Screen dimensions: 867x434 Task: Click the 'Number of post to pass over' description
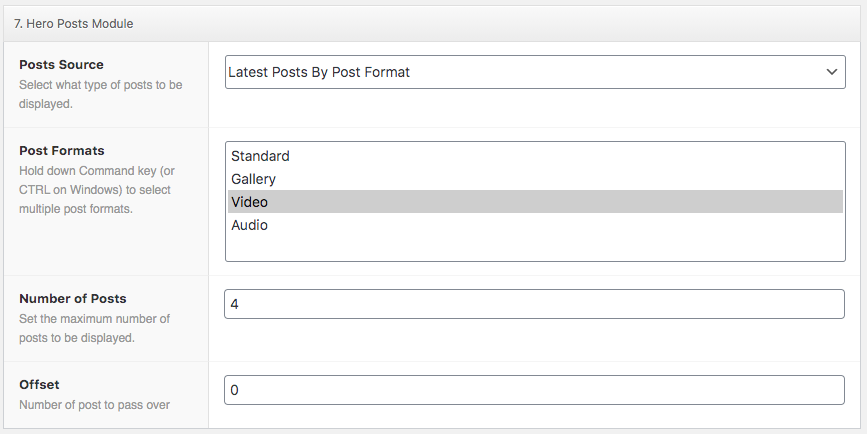tap(95, 405)
